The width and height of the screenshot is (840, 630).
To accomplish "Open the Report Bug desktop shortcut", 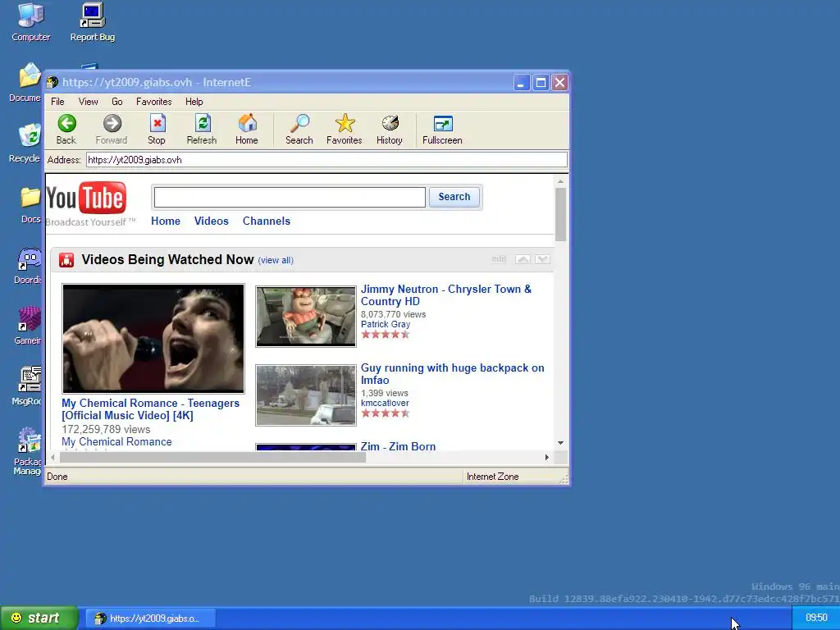I will (x=93, y=22).
